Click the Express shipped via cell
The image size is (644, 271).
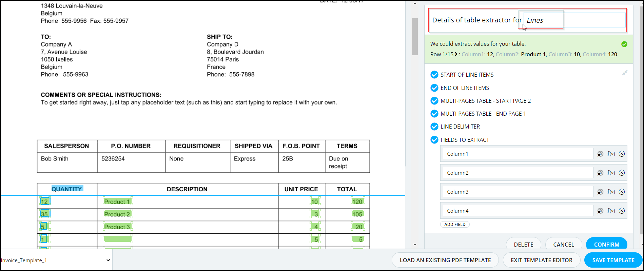coord(245,159)
